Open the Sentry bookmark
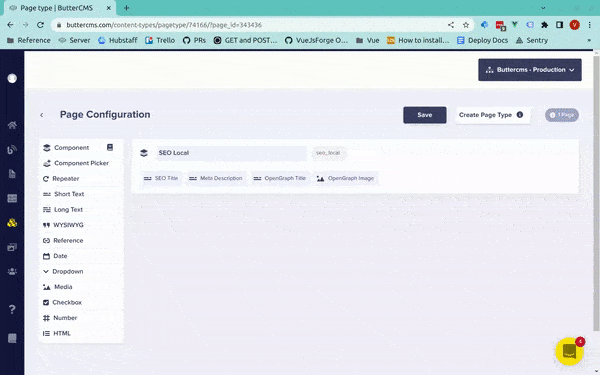 (x=532, y=40)
